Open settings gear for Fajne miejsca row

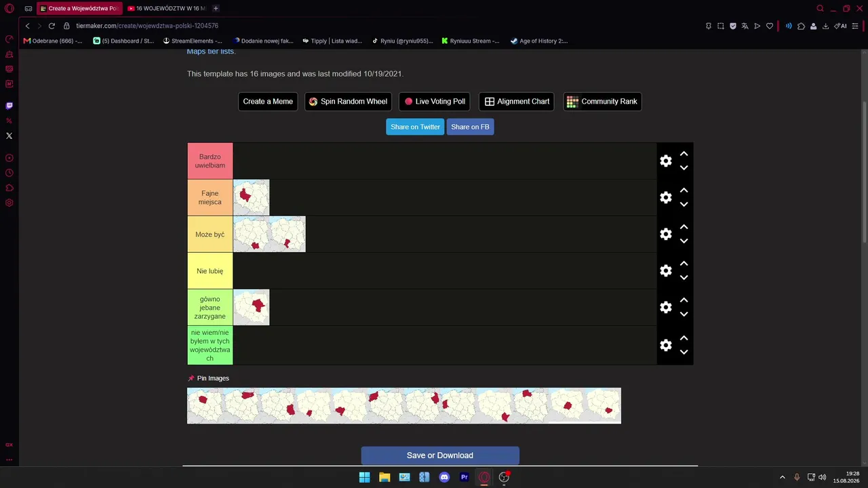pos(666,197)
